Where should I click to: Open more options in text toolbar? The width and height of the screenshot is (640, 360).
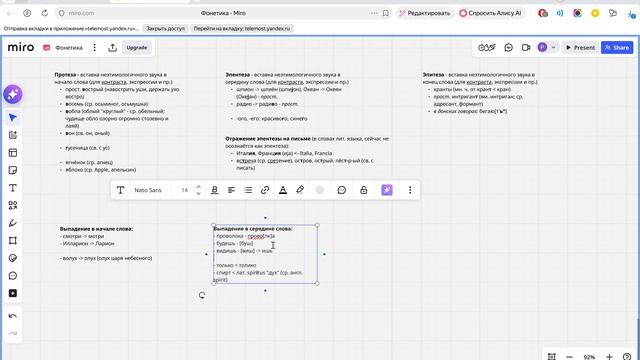(410, 190)
